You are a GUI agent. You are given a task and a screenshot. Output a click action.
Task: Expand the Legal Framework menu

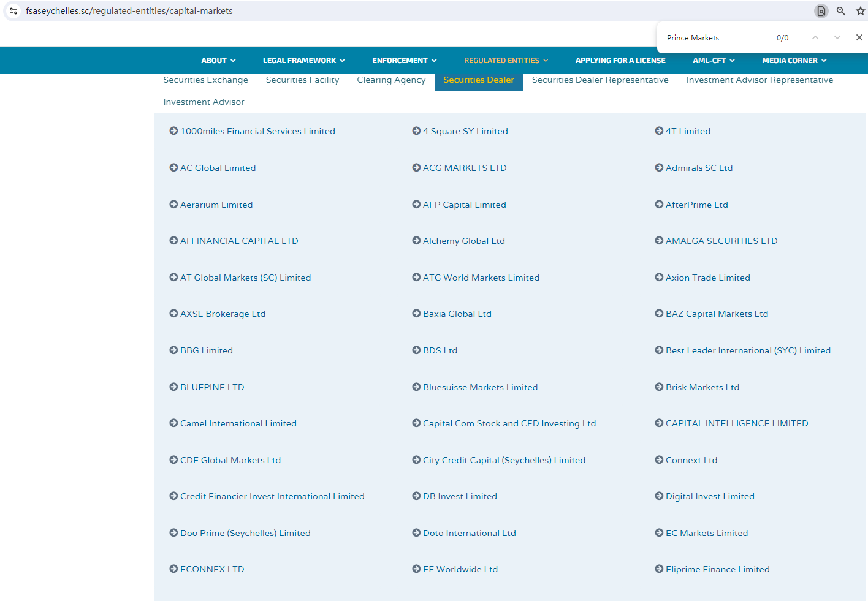click(303, 61)
